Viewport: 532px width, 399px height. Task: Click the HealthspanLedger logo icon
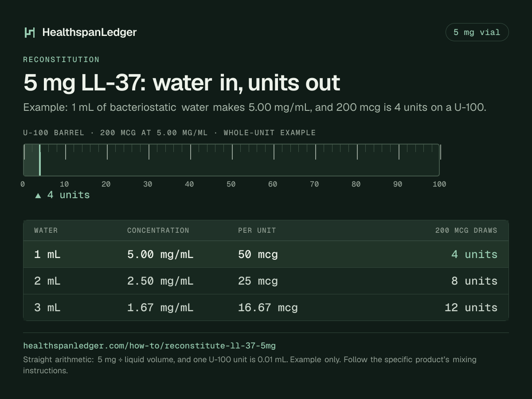30,32
